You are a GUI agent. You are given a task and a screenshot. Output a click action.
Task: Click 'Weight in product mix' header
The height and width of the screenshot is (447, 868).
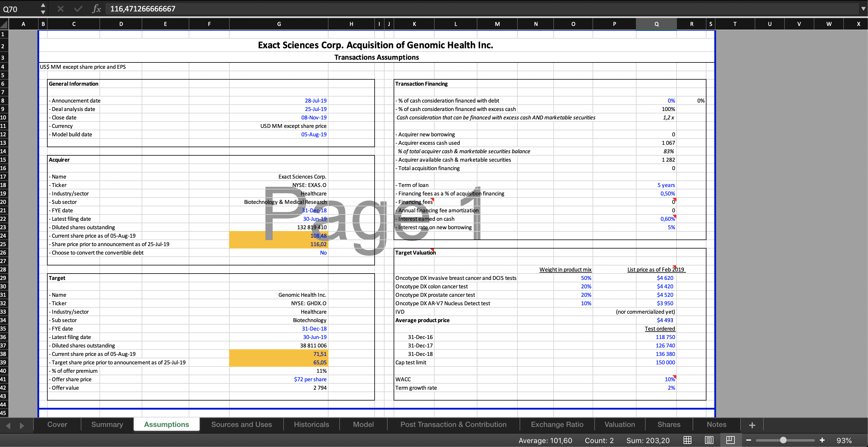pos(565,269)
